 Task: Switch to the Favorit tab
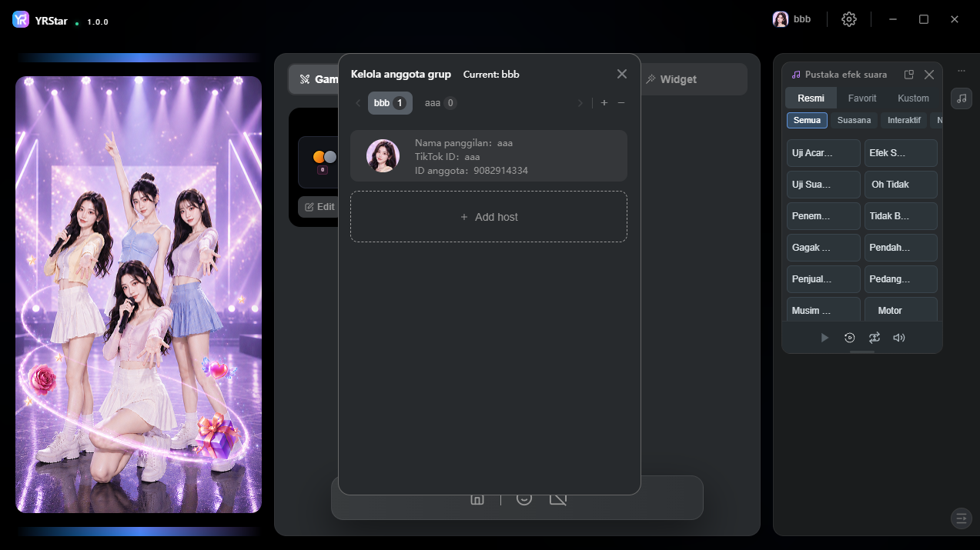point(862,98)
